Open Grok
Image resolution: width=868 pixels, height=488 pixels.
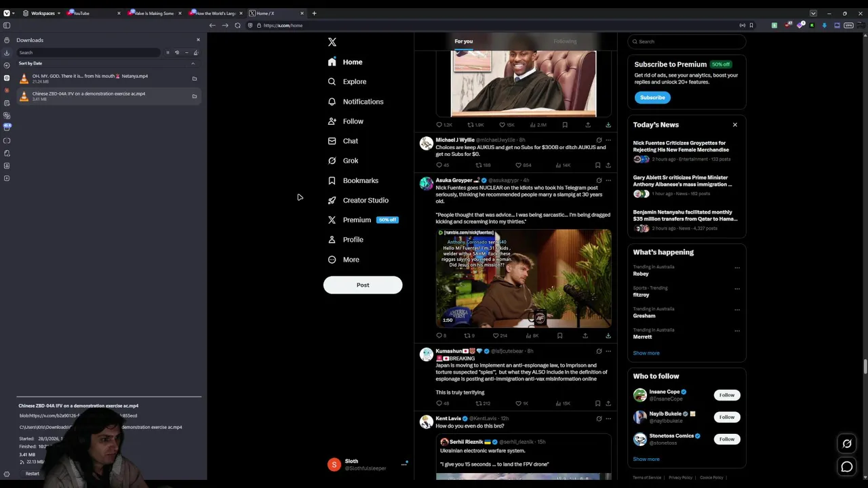tap(343, 161)
